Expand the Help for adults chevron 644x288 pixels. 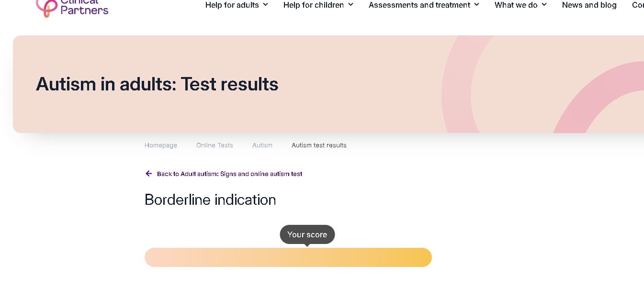click(x=266, y=5)
